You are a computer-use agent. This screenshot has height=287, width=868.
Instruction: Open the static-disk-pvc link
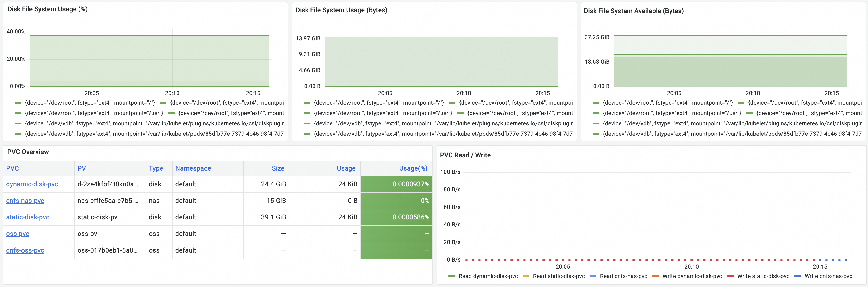point(28,217)
